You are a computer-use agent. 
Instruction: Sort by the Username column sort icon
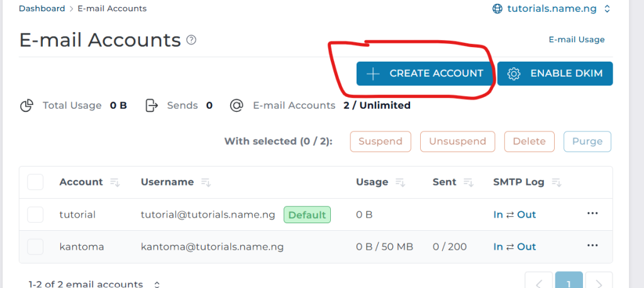tap(206, 182)
